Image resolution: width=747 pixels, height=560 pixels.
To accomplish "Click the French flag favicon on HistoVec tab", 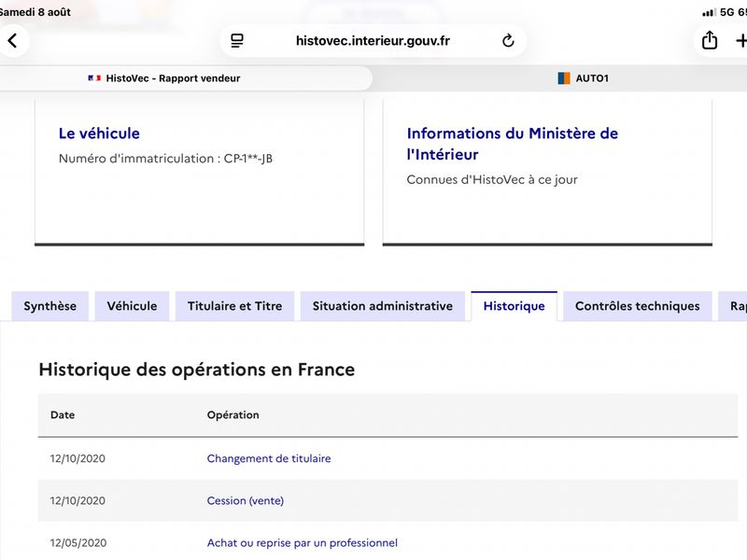I will pyautogui.click(x=94, y=78).
